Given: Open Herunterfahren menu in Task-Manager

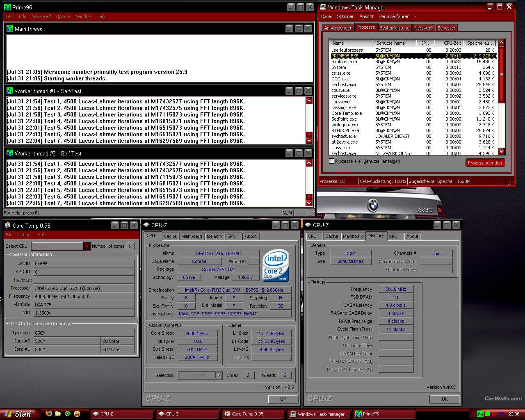Looking at the screenshot, I should click(394, 16).
